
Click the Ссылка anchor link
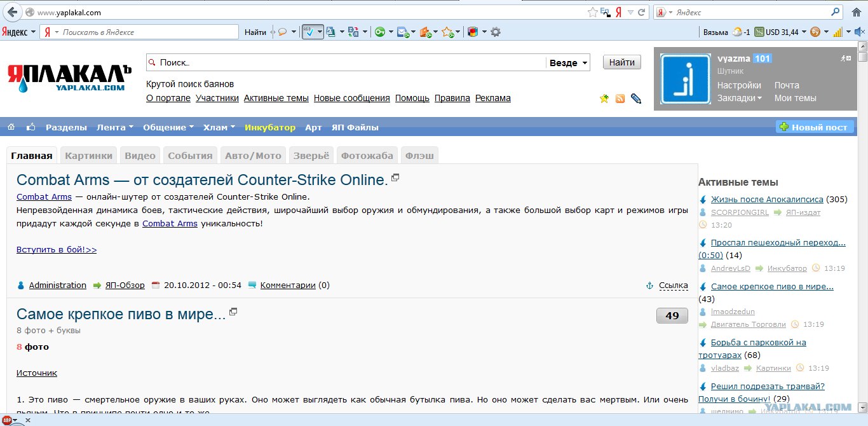(674, 285)
